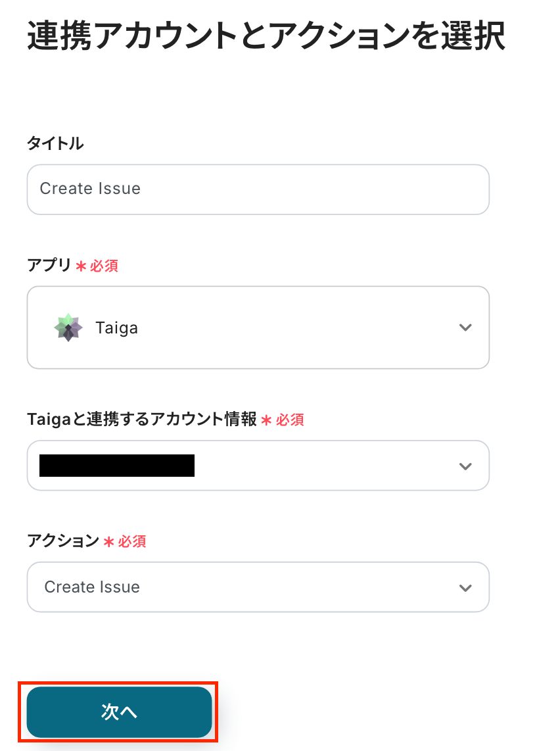Click the red asterisk next to アクション
The width and height of the screenshot is (560, 751).
pos(109,542)
